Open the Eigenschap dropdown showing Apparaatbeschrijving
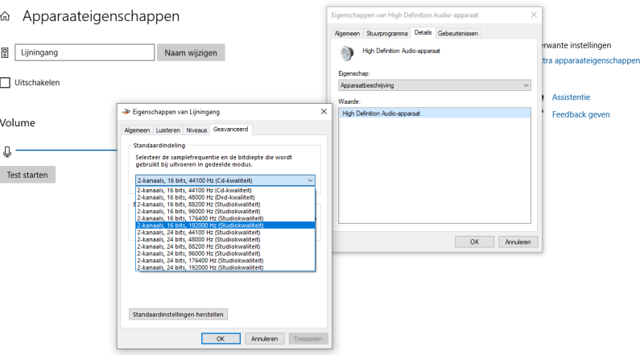Screen dimensions: 644x355 (x=435, y=85)
